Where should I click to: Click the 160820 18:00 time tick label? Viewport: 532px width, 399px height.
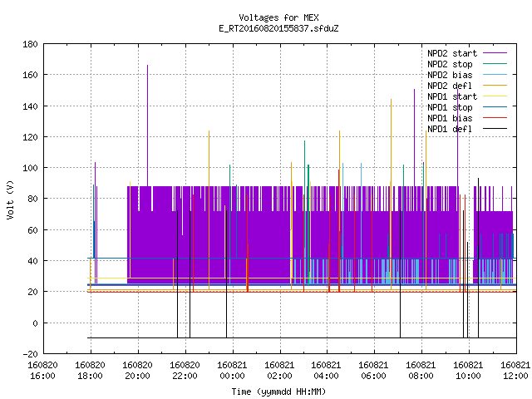[90, 371]
